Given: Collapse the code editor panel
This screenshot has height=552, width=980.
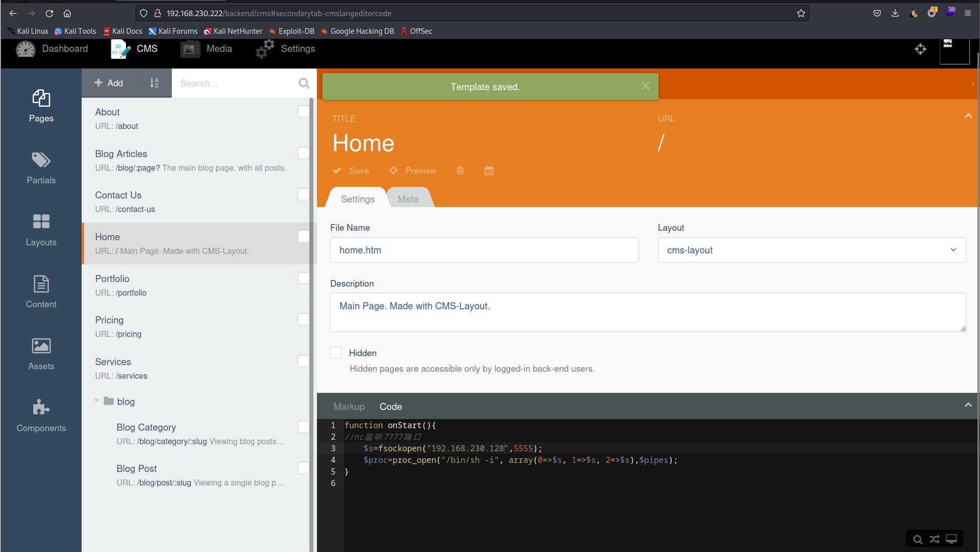Looking at the screenshot, I should (x=968, y=405).
